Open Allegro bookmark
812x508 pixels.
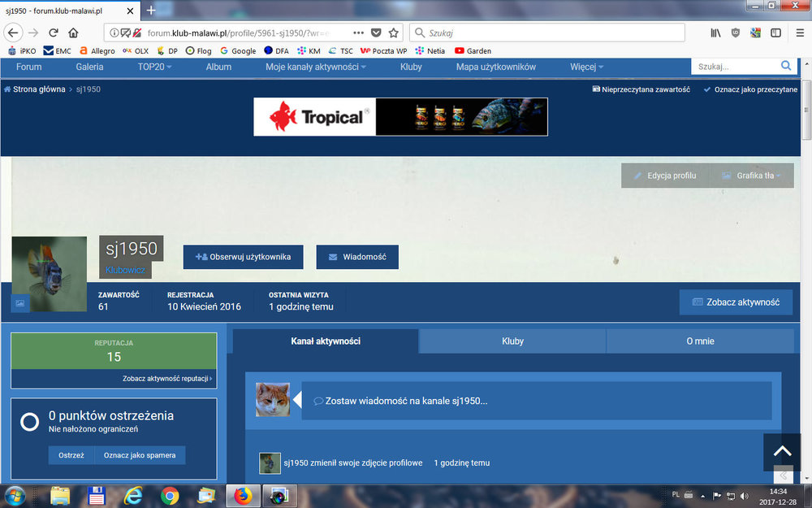(x=97, y=50)
